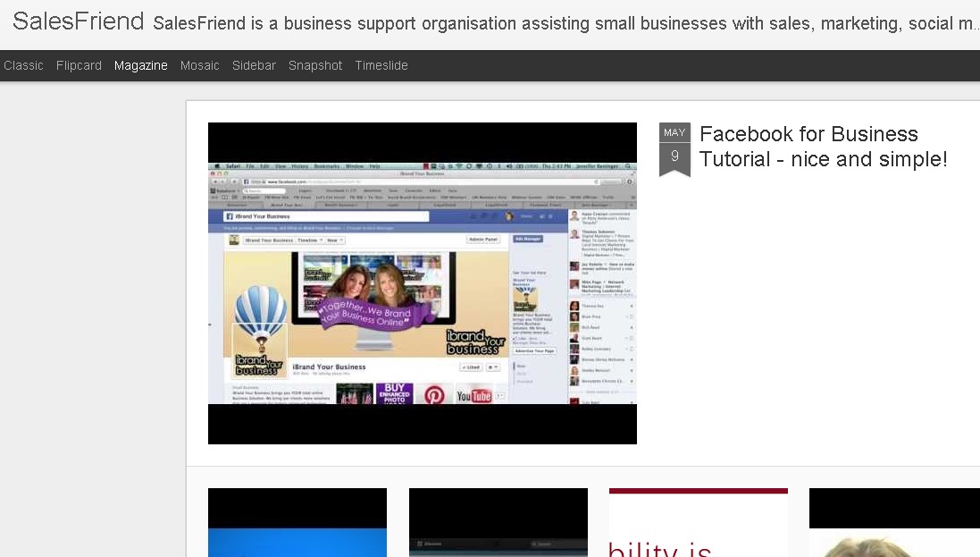Open the Facebook for Business Tutorial post title
This screenshot has width=980, height=557.
pos(823,147)
